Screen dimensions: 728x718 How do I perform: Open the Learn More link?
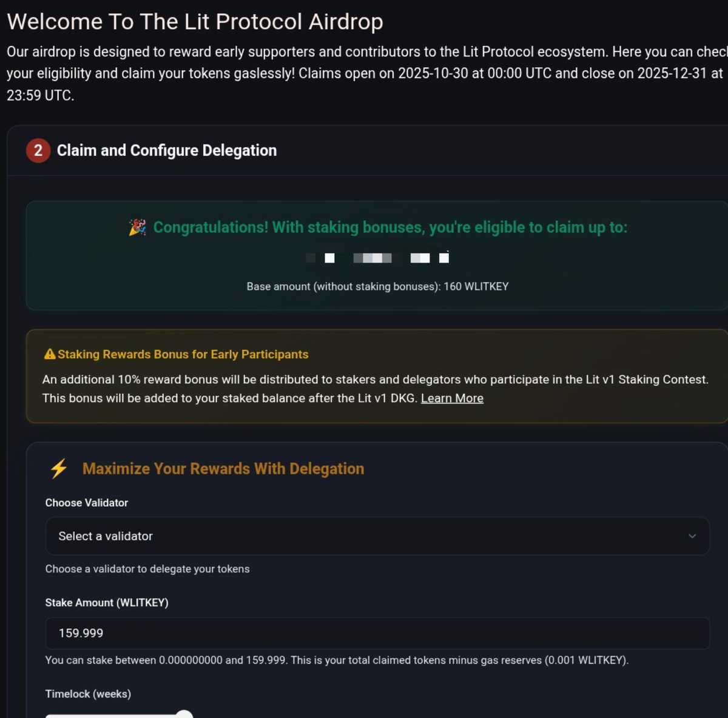point(452,398)
